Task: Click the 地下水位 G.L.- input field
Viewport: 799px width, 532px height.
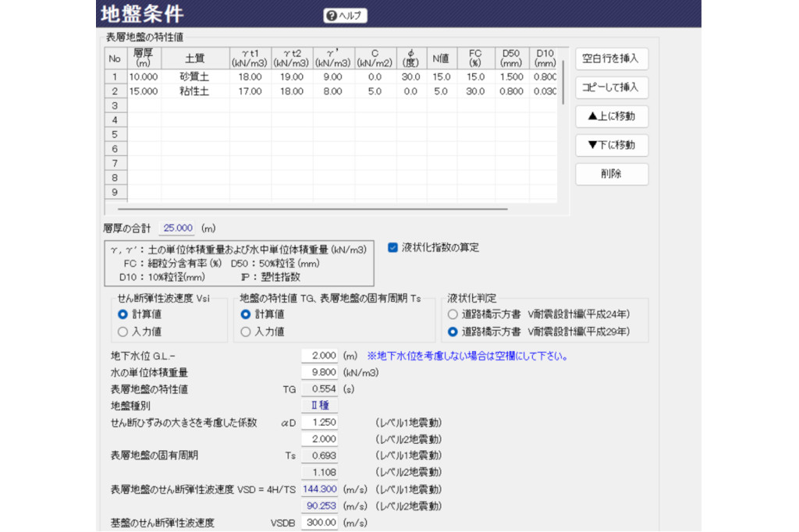Action: pos(321,356)
